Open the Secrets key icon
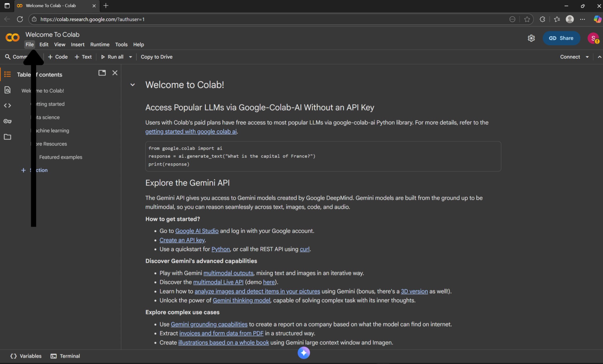 (x=8, y=121)
